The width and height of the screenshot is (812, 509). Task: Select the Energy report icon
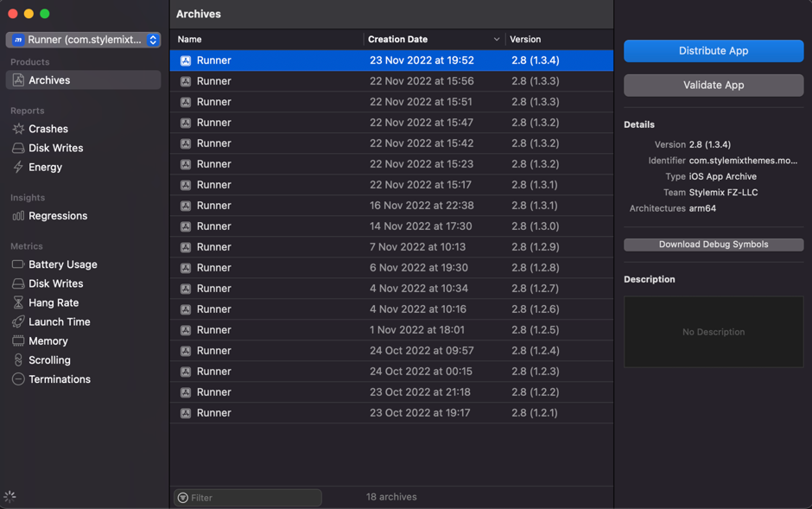pyautogui.click(x=18, y=167)
